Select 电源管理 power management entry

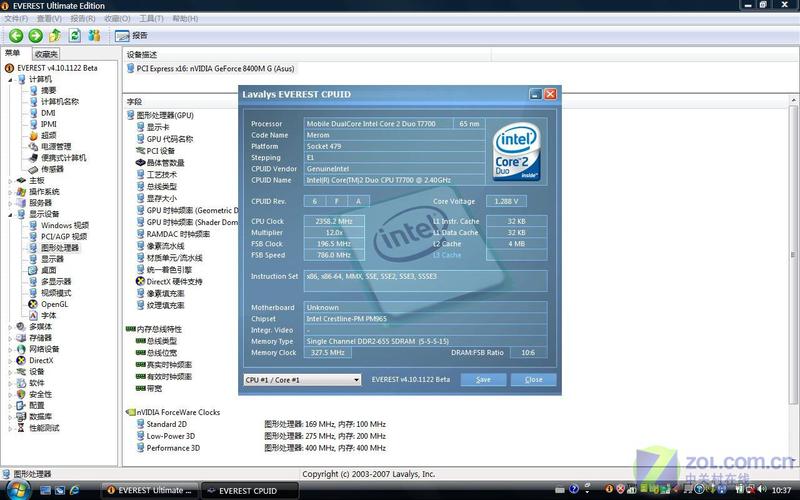[56, 146]
